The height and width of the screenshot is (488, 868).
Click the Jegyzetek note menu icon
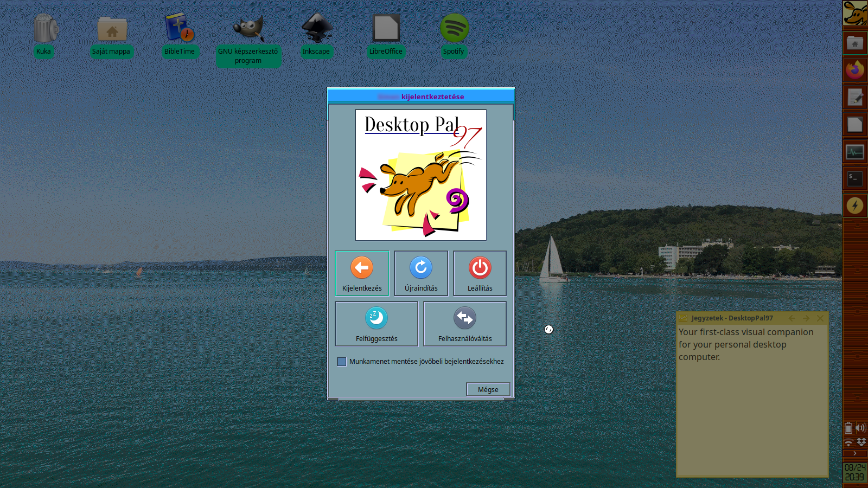[684, 318]
